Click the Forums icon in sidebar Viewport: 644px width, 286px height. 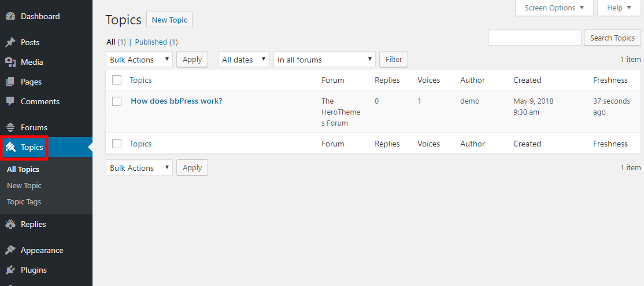[10, 127]
